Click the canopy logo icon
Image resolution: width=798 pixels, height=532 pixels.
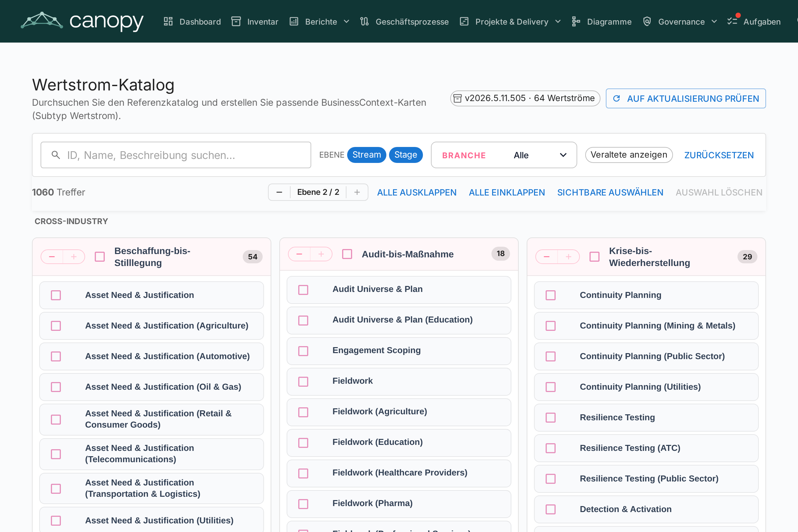pyautogui.click(x=42, y=21)
